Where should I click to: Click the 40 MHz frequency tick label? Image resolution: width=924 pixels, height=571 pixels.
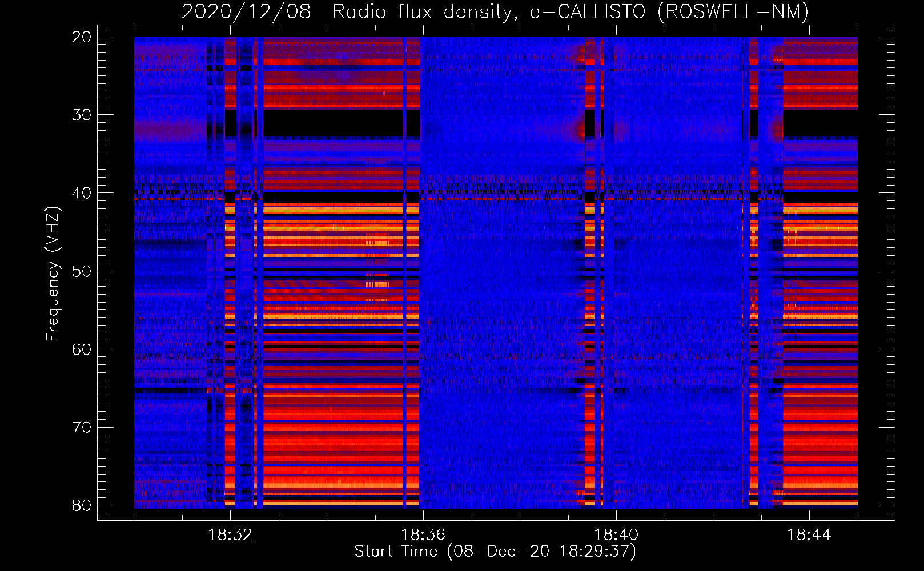tap(82, 193)
